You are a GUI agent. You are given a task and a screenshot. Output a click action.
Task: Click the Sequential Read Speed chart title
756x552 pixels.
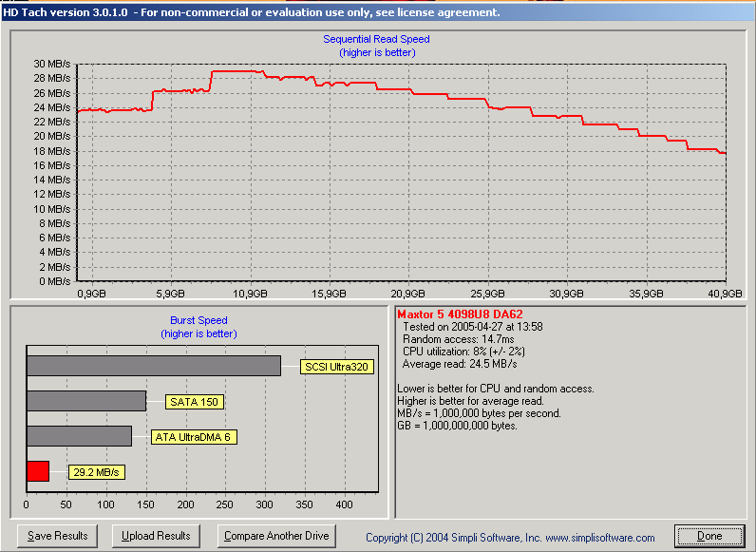coord(376,40)
